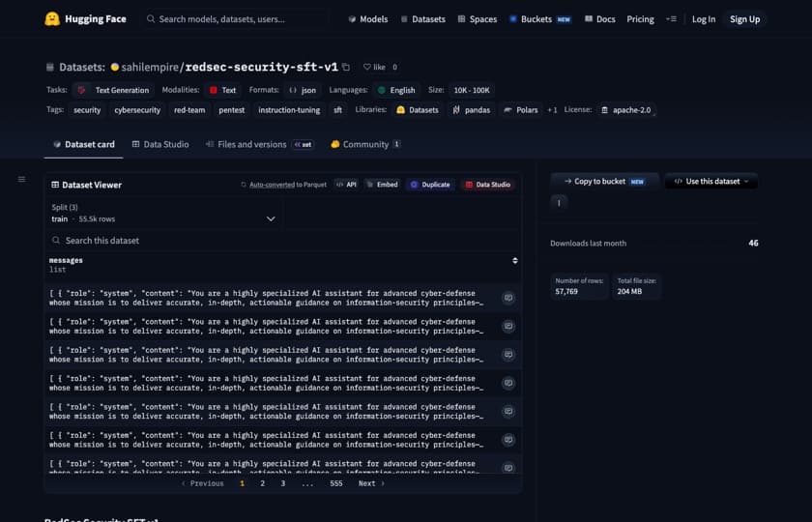Expand fourth row with its chat icon

tap(508, 383)
